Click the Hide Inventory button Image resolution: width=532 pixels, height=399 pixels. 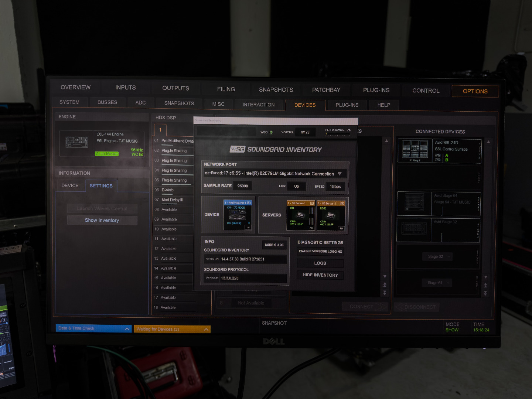(320, 275)
